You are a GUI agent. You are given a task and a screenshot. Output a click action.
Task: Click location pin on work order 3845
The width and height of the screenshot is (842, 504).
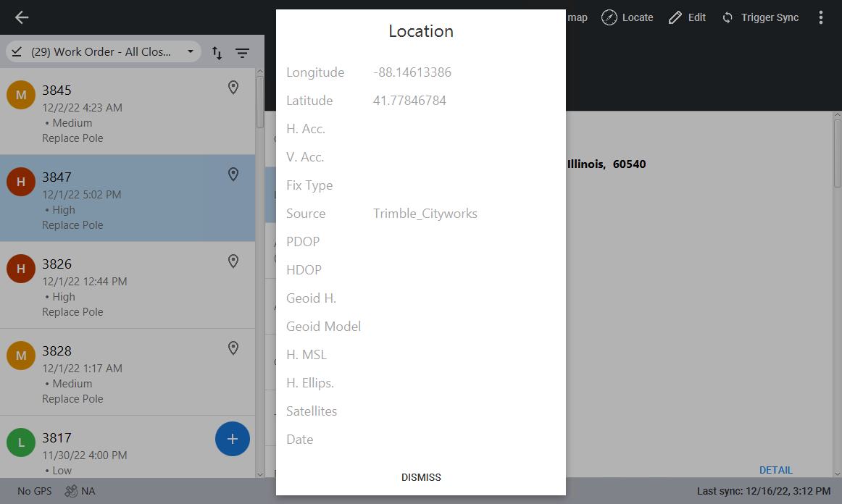(x=233, y=88)
